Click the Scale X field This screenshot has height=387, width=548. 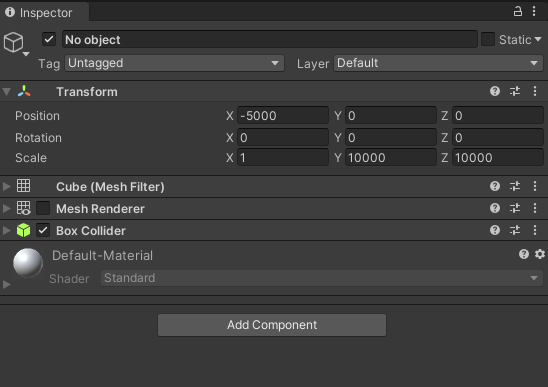(x=283, y=157)
